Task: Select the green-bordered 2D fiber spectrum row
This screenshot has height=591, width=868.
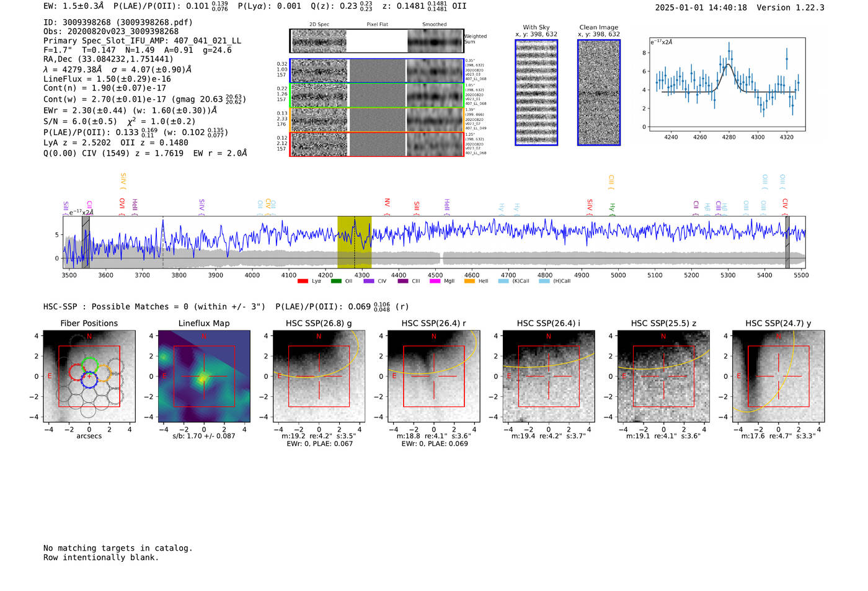Action: (376, 95)
